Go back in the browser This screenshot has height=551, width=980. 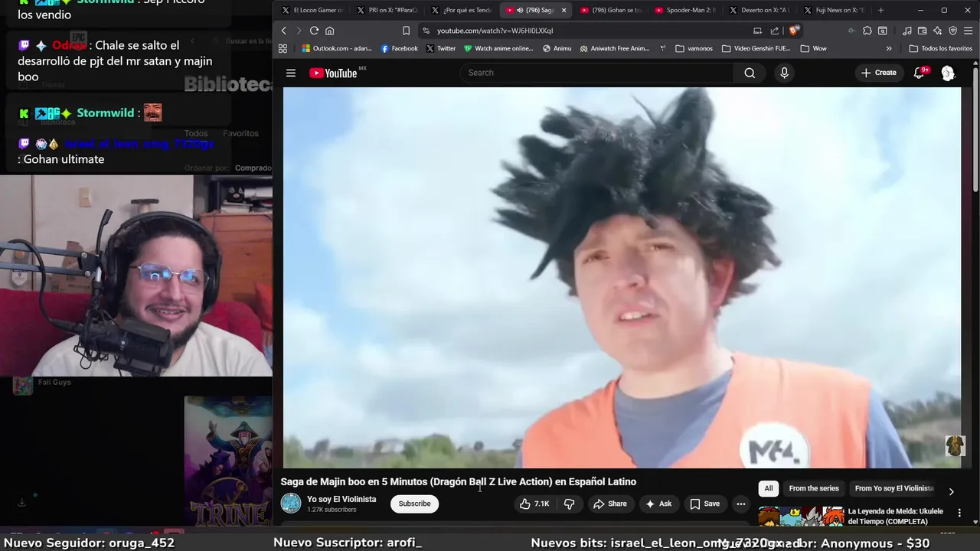283,31
